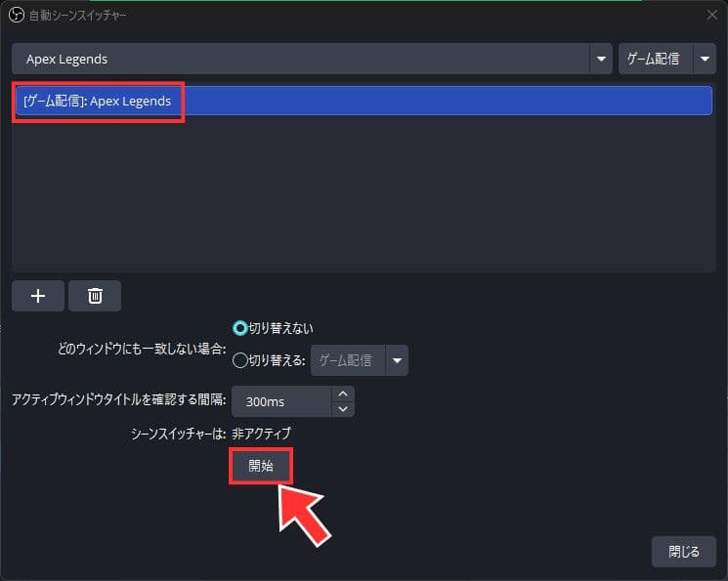Screen dimensions: 728x581
Task: Click the OBS logo in the title bar
Action: [17, 16]
